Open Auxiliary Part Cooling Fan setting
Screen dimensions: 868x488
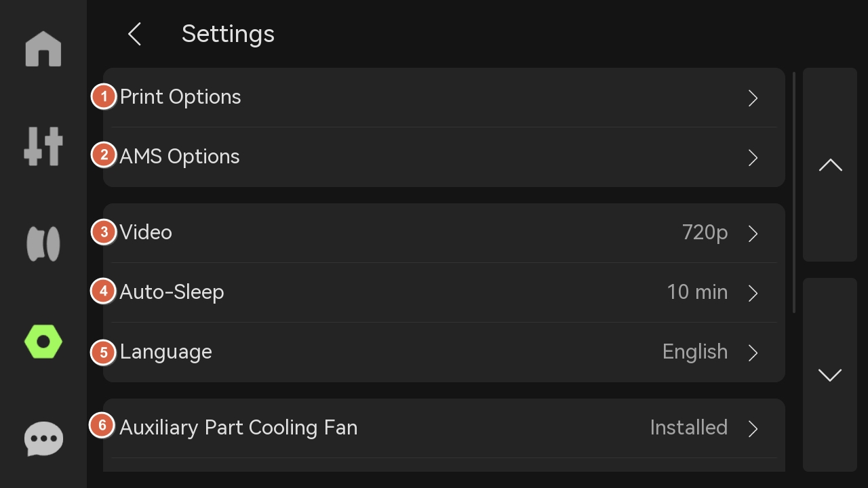[x=239, y=428]
